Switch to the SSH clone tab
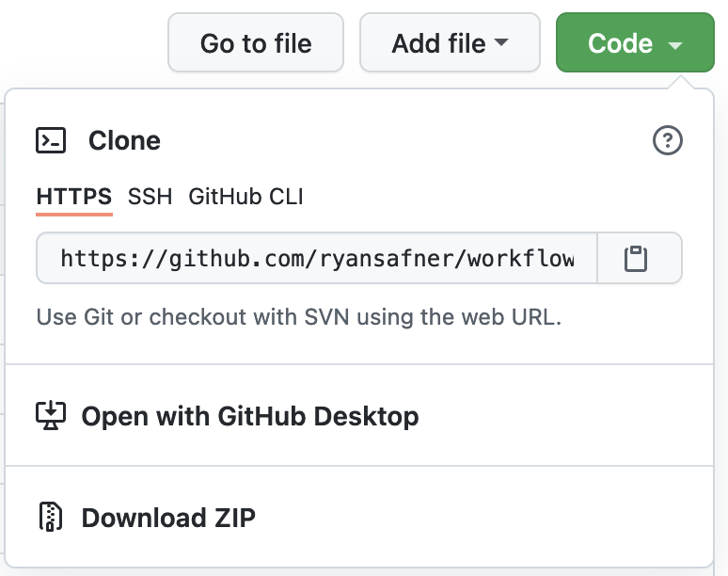The width and height of the screenshot is (728, 576). (150, 197)
